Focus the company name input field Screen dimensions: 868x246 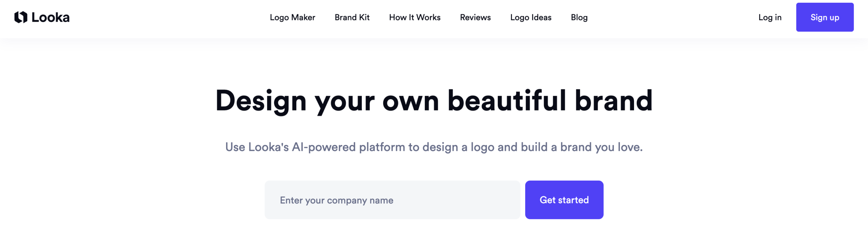pos(392,200)
